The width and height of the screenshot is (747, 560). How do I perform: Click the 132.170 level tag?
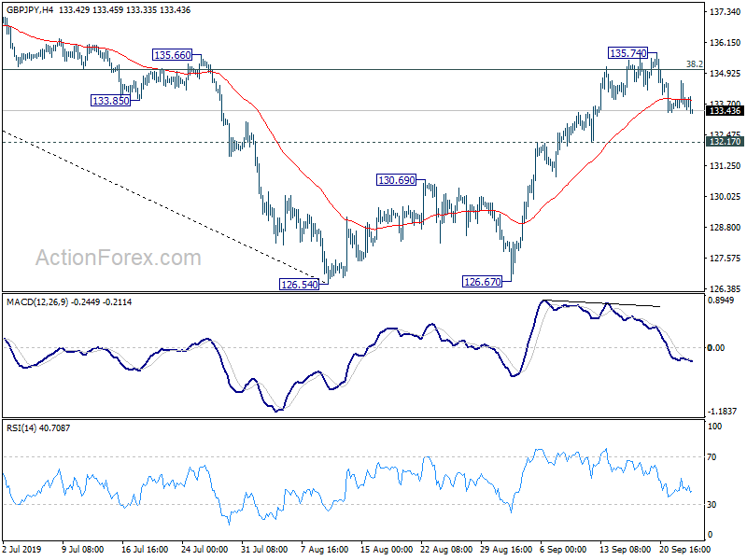click(725, 142)
